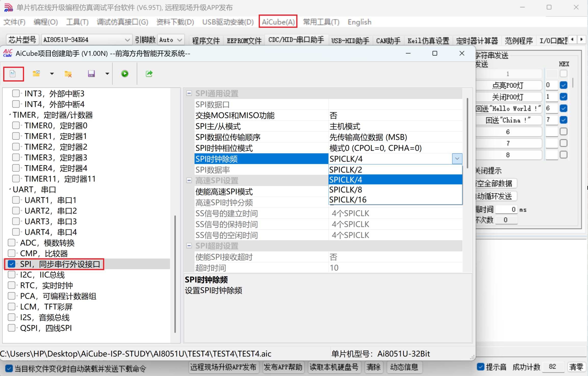Switch to the 程序文件 tab
The height and width of the screenshot is (376, 588).
206,40
